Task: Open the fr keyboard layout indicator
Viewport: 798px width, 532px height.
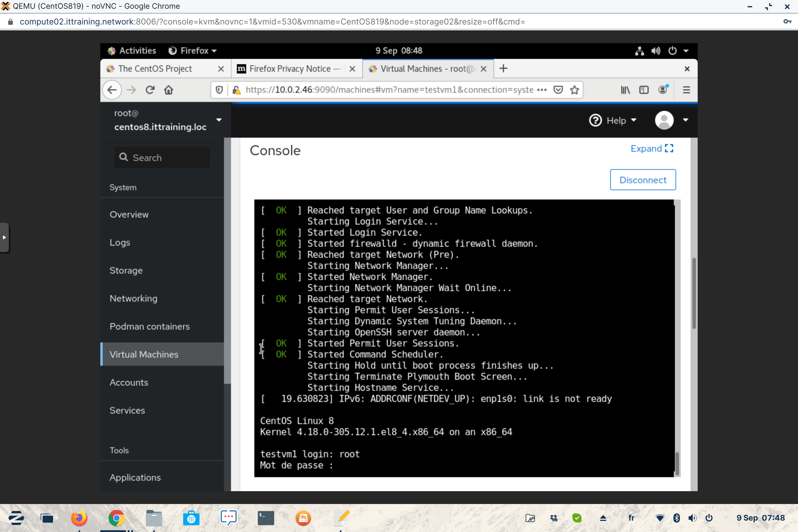Action: (631, 518)
